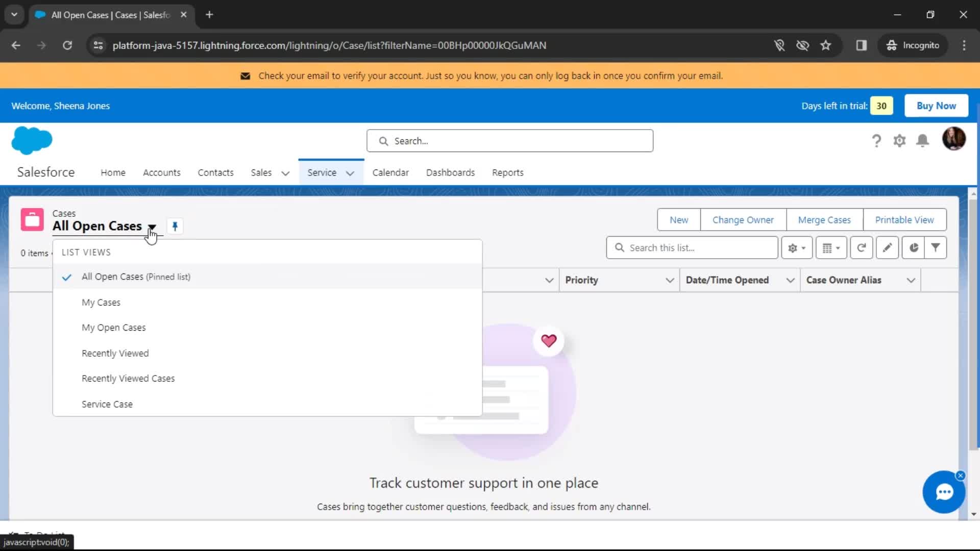Go to the Accounts tab
This screenshot has height=551, width=980.
pyautogui.click(x=162, y=172)
